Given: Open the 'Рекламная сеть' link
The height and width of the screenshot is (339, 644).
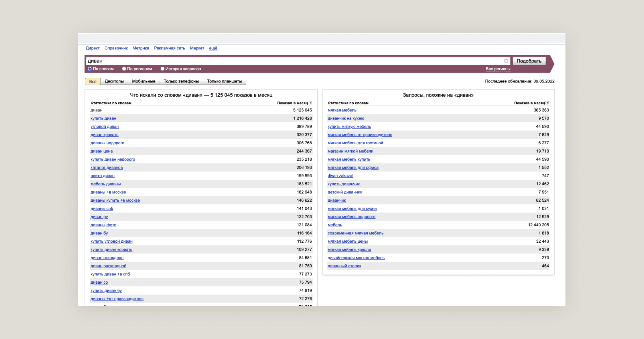Looking at the screenshot, I should click(169, 48).
